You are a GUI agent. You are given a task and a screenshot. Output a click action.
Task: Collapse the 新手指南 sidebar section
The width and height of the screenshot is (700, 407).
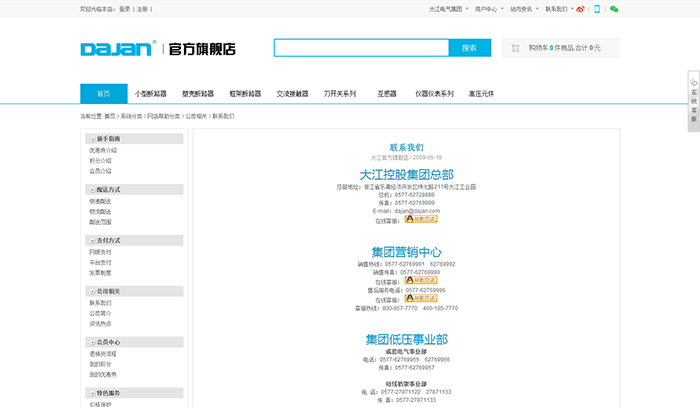[x=92, y=139]
